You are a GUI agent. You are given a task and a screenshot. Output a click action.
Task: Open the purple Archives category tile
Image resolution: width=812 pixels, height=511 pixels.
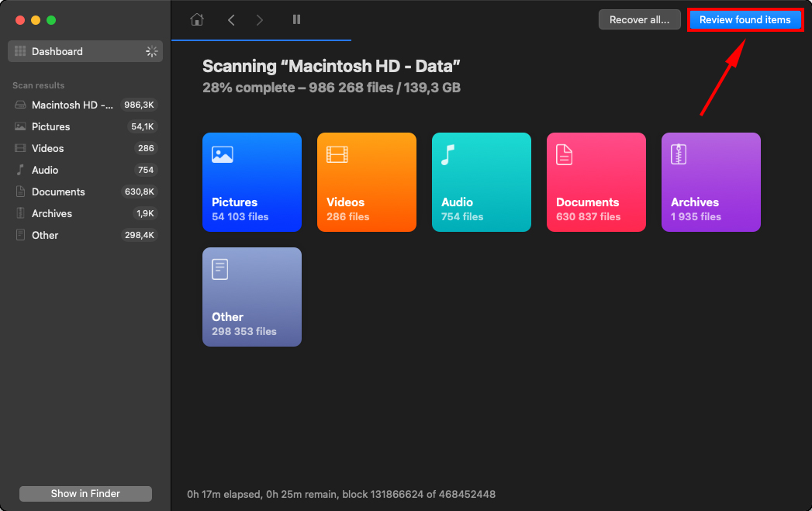(710, 182)
